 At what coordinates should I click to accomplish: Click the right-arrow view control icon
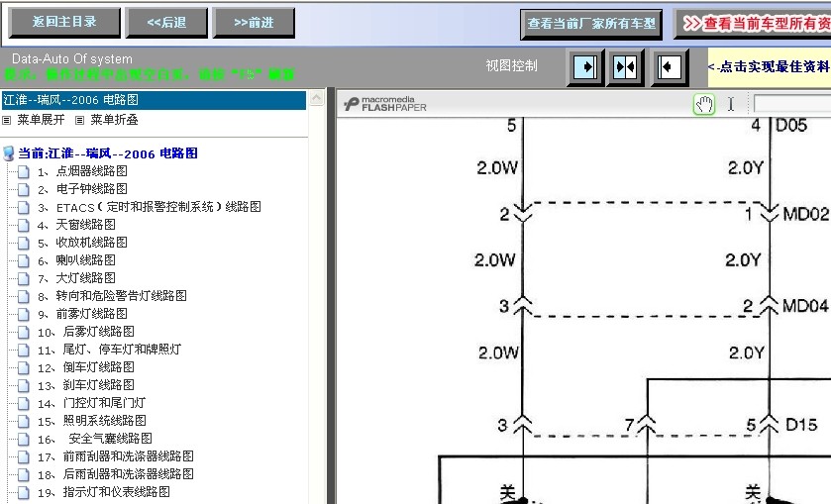click(x=585, y=66)
